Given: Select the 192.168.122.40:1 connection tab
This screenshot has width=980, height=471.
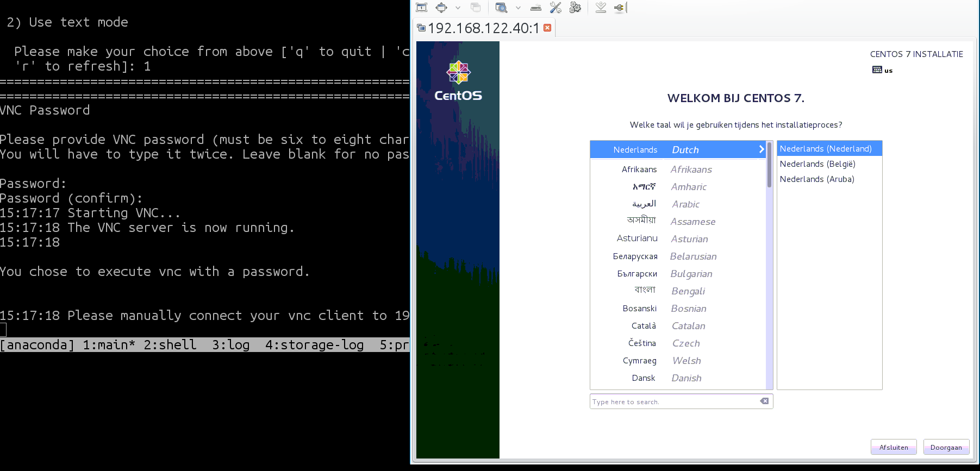Looking at the screenshot, I should (x=484, y=28).
